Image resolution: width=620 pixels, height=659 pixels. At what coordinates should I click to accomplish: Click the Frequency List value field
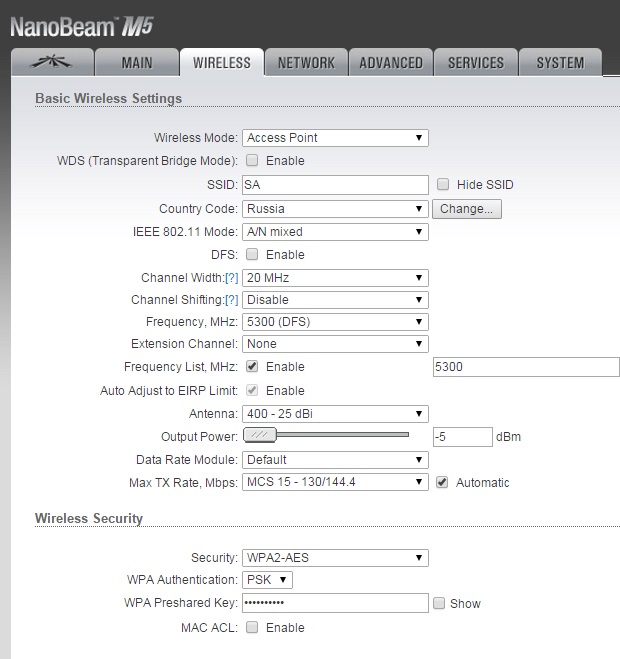tap(526, 367)
